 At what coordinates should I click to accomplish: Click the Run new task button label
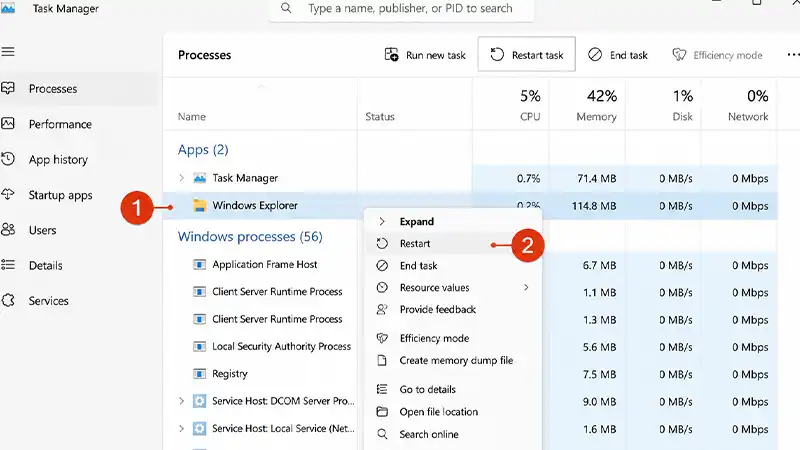tap(436, 55)
